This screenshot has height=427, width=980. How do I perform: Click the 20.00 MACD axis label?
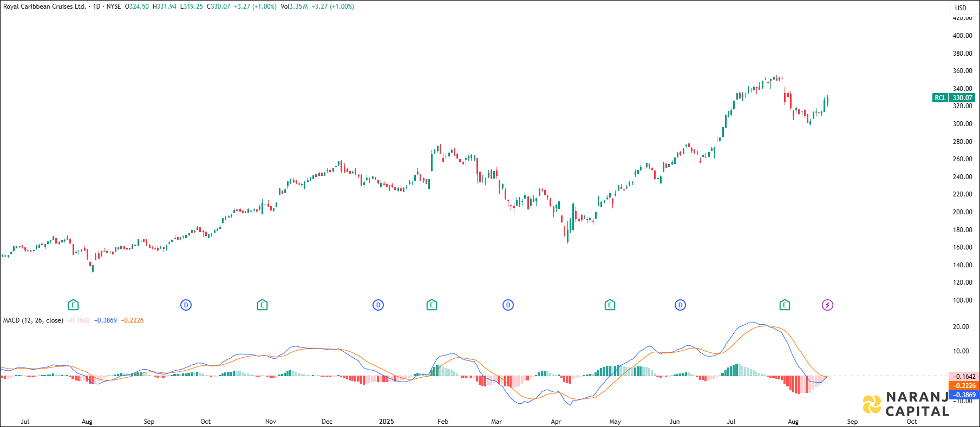pos(961,327)
